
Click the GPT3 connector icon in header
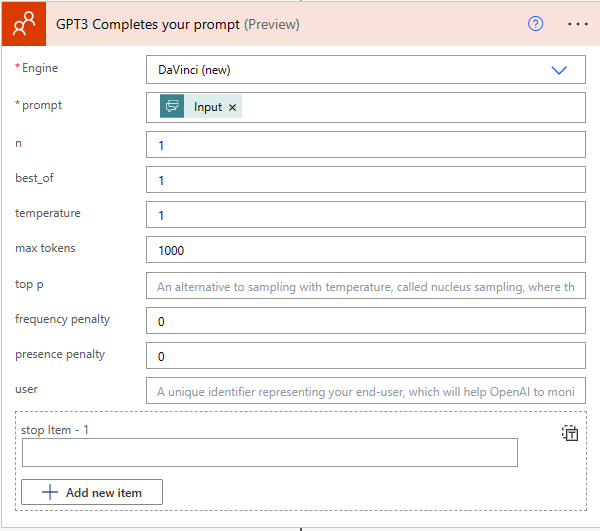point(24,24)
